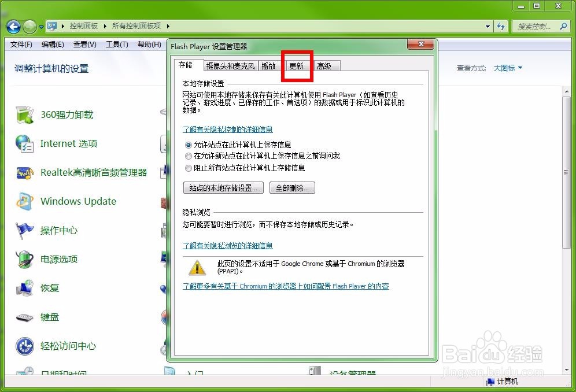Screen dimensions: 576x392
Task: Select 阻止所有站点在此计算机上存储信息 radio
Action: pos(189,168)
